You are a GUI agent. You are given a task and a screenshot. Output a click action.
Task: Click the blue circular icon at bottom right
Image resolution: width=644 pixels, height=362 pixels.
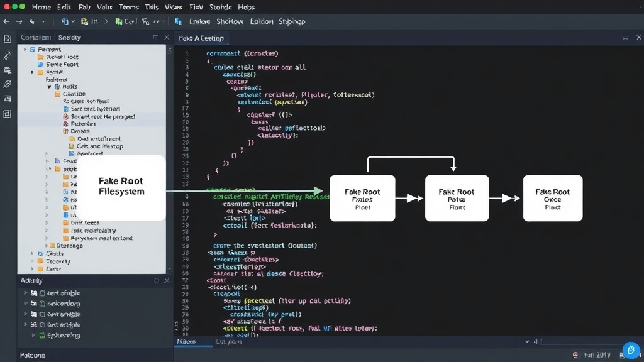pyautogui.click(x=631, y=350)
